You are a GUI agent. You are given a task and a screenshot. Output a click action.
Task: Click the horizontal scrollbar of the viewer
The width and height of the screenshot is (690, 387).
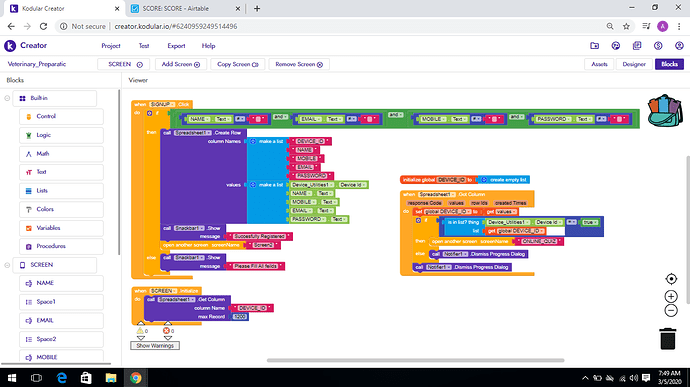pos(415,360)
